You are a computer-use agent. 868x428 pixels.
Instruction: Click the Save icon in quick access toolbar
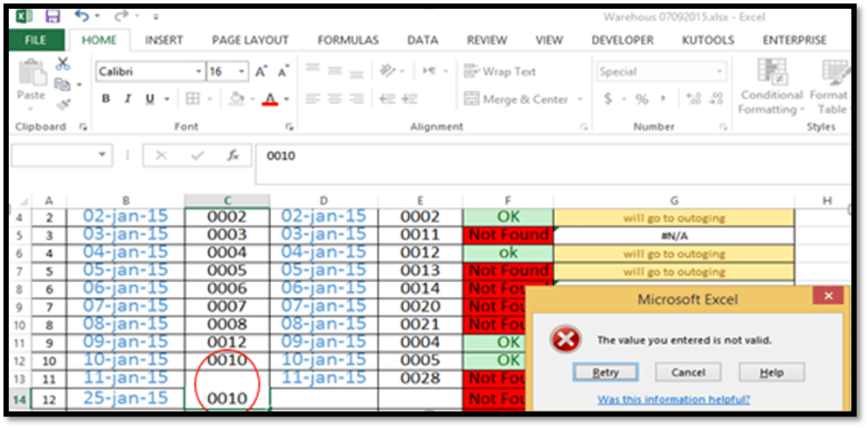click(52, 17)
